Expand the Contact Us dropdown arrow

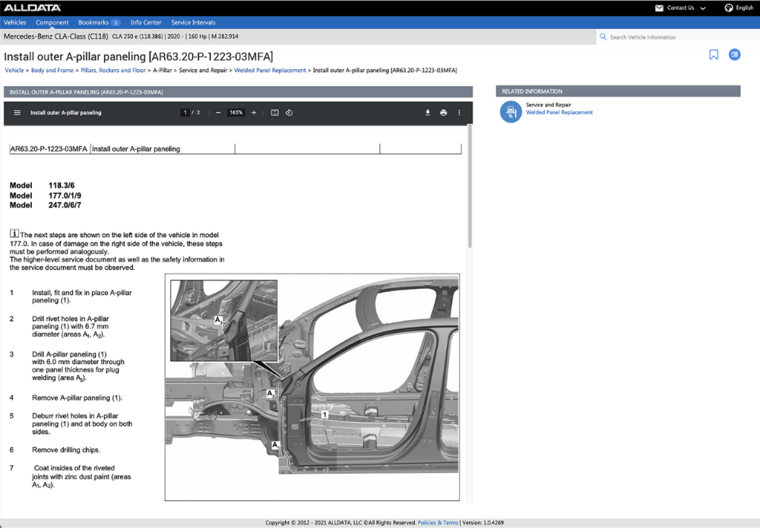(703, 8)
